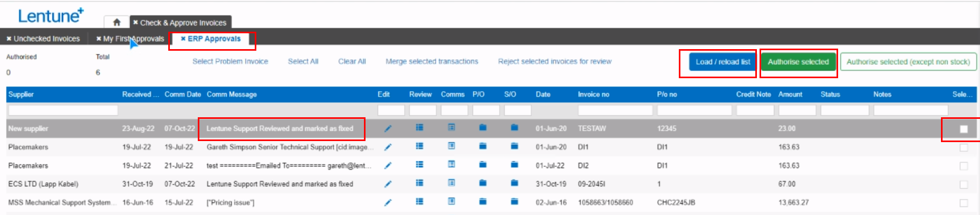
Task: Open Review icon for invoice DI2
Action: [x=419, y=164]
